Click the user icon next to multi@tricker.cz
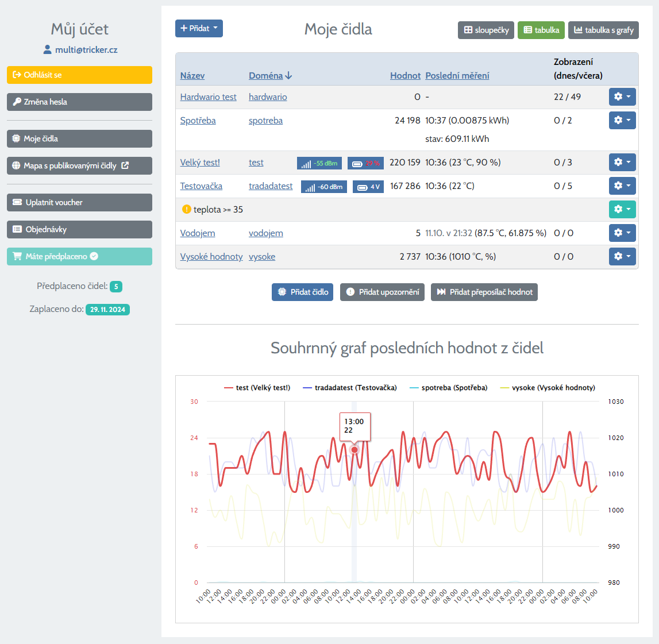Image resolution: width=659 pixels, height=644 pixels. point(47,50)
